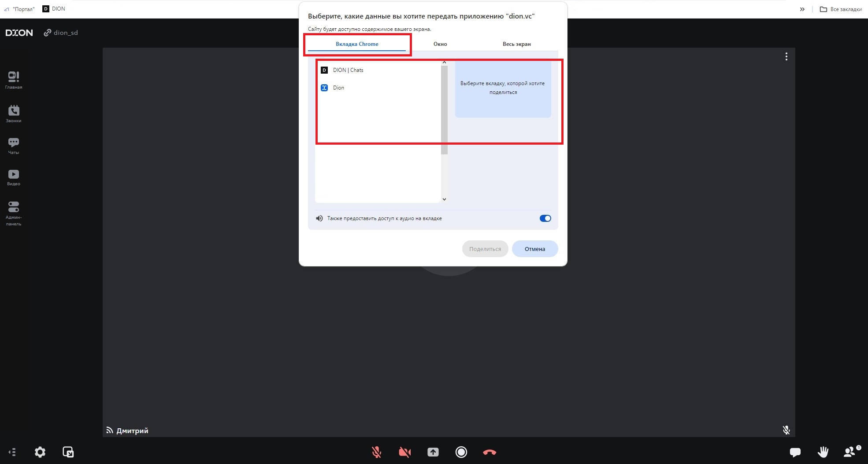Switch to the Весь экран tab

(x=516, y=44)
